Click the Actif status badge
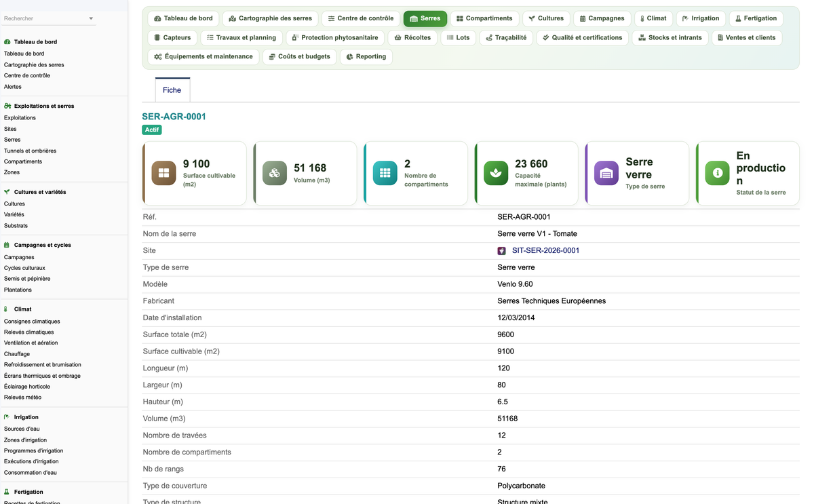814x504 pixels. tap(152, 130)
